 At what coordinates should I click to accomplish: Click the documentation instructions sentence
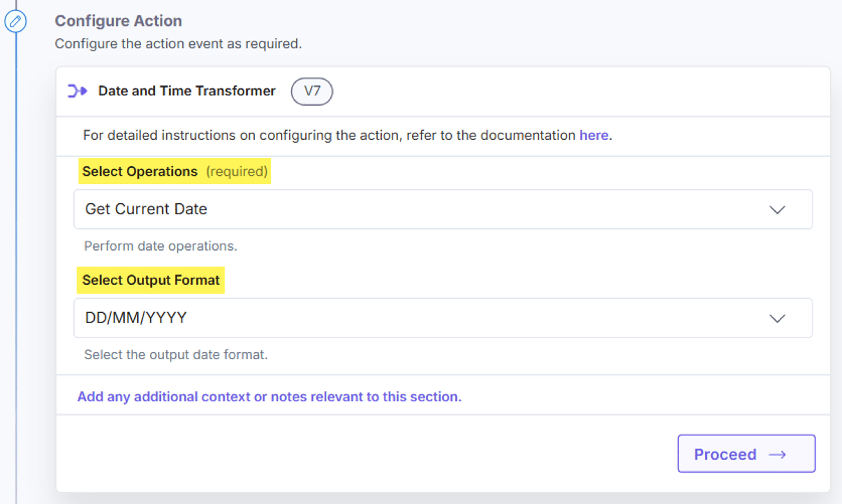pyautogui.click(x=347, y=135)
